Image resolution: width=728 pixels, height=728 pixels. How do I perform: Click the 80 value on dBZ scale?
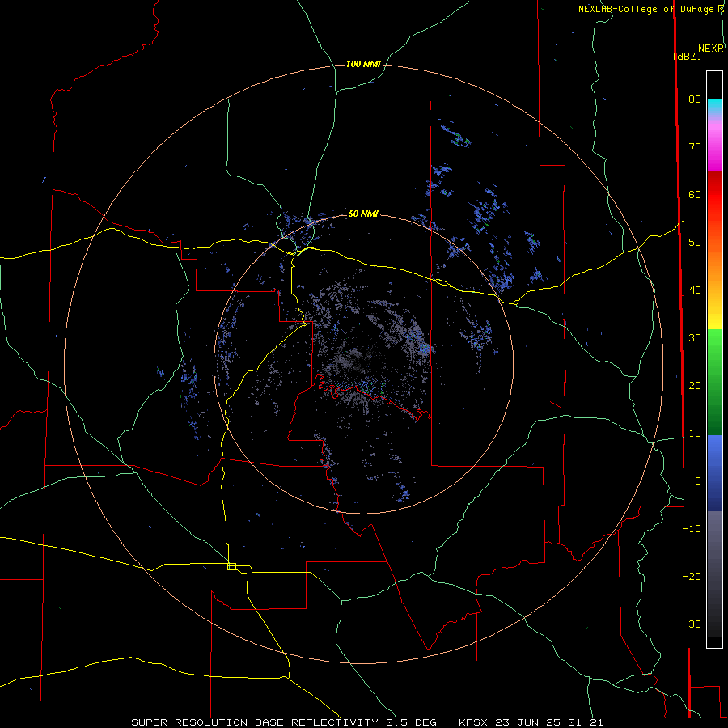point(695,99)
